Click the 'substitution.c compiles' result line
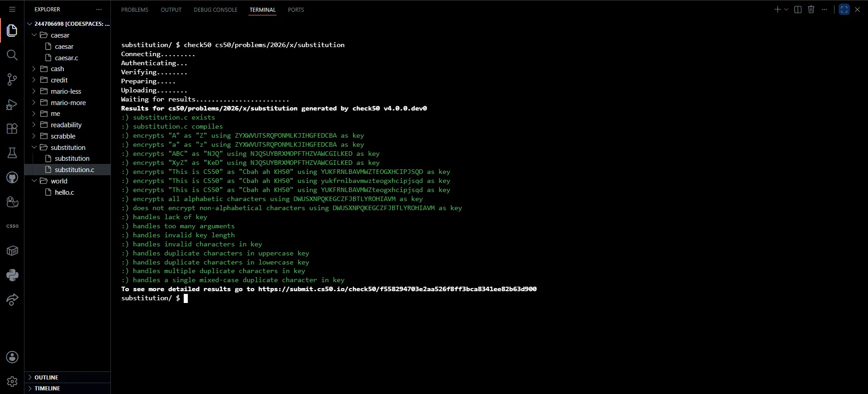The width and height of the screenshot is (868, 394). point(172,126)
